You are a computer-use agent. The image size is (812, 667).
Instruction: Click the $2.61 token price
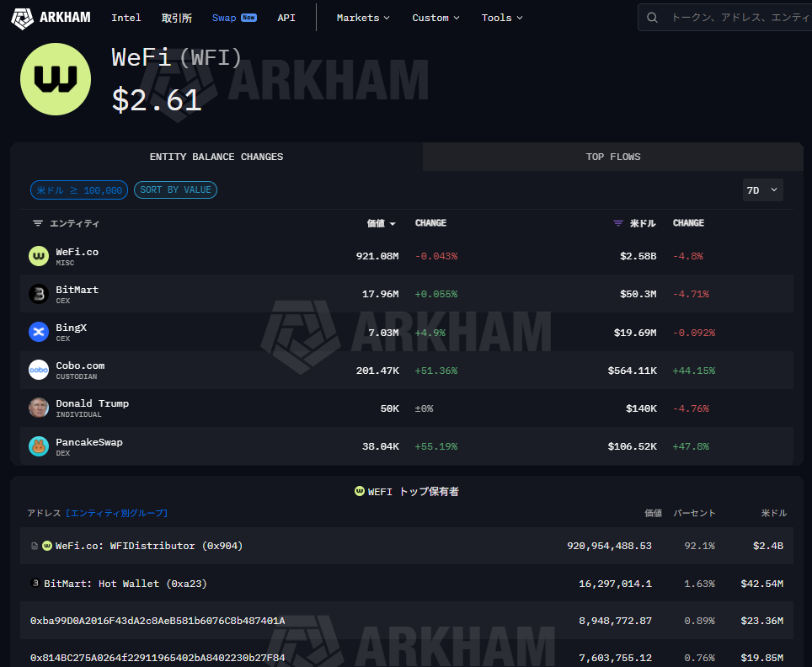(x=157, y=100)
